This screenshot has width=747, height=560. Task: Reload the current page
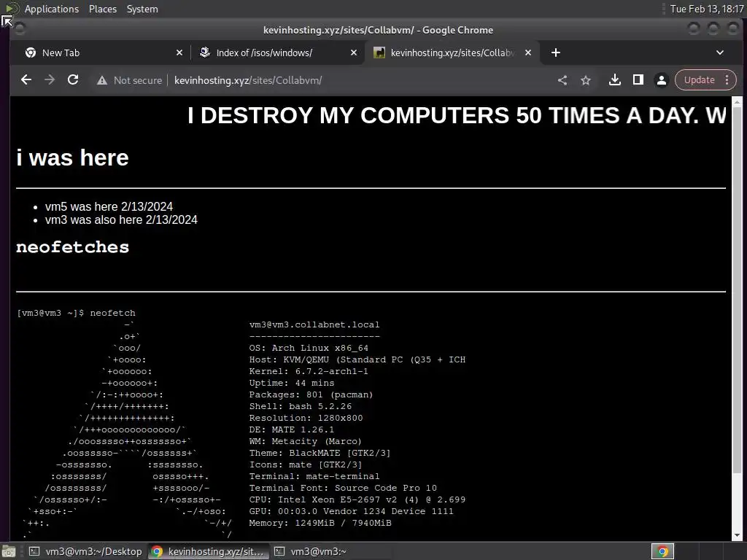click(x=73, y=80)
